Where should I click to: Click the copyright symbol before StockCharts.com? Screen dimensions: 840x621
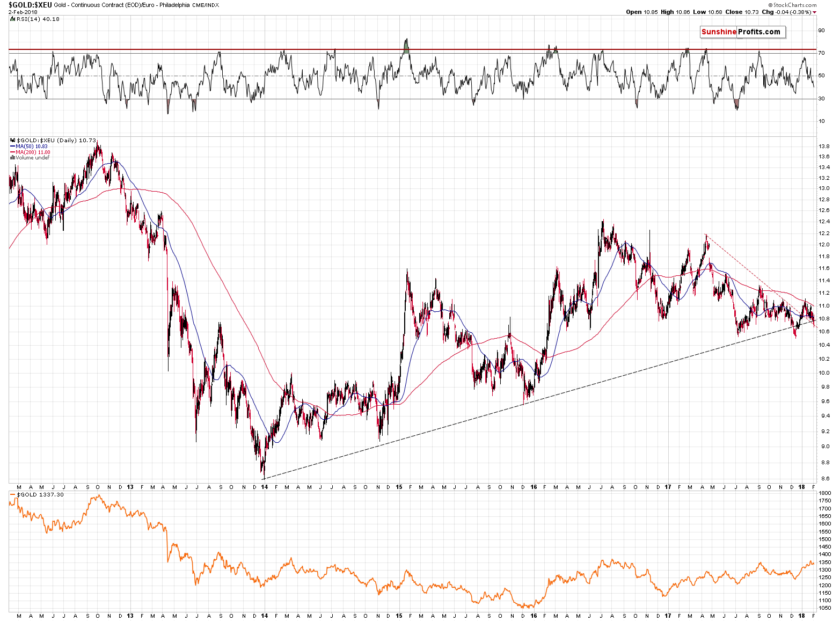[x=771, y=5]
